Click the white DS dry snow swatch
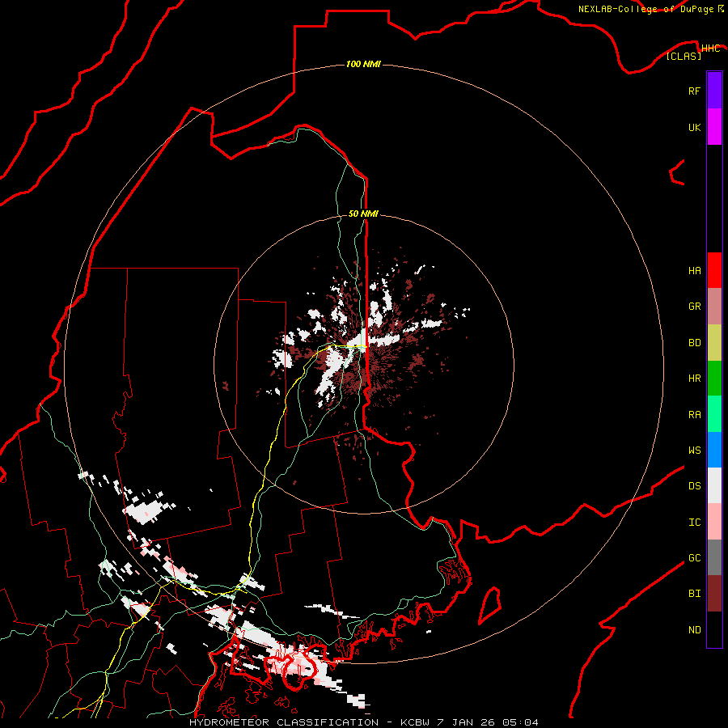Viewport: 728px width, 728px height. (714, 485)
